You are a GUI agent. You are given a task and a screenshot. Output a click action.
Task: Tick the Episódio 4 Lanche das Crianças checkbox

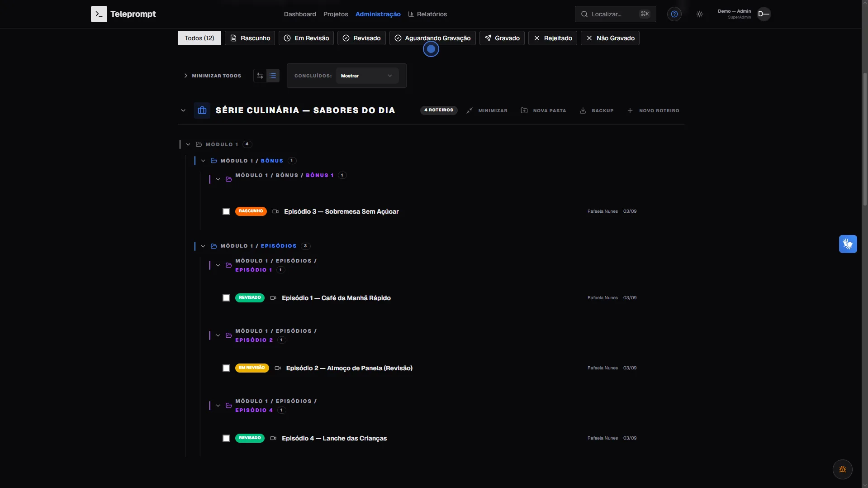coord(226,438)
